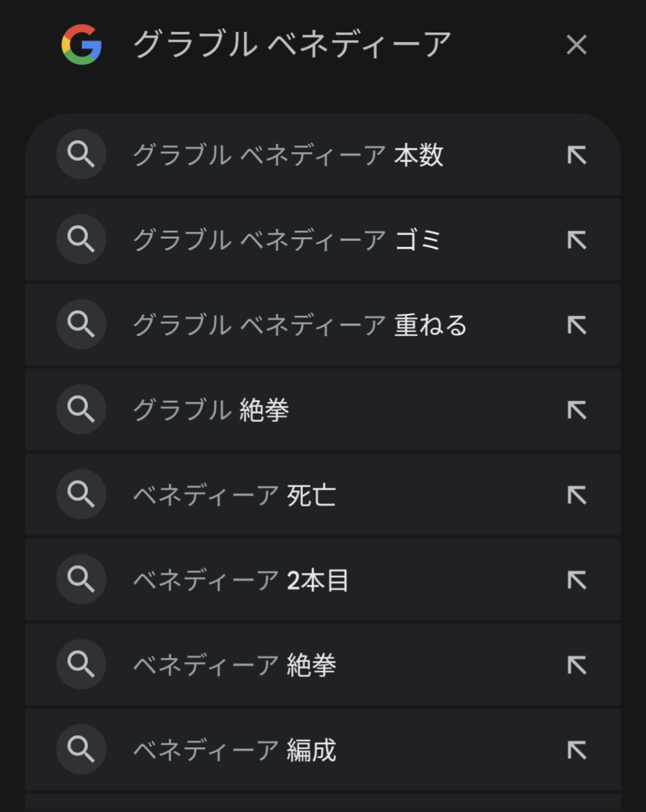Fill query using arrow beside グラブル 絶拳

coord(577,410)
